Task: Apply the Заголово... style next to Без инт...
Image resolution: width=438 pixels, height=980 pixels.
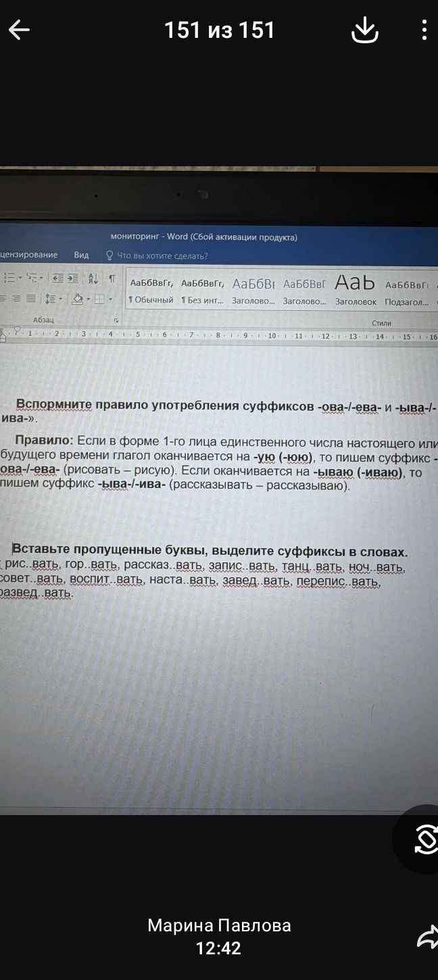Action: click(253, 292)
